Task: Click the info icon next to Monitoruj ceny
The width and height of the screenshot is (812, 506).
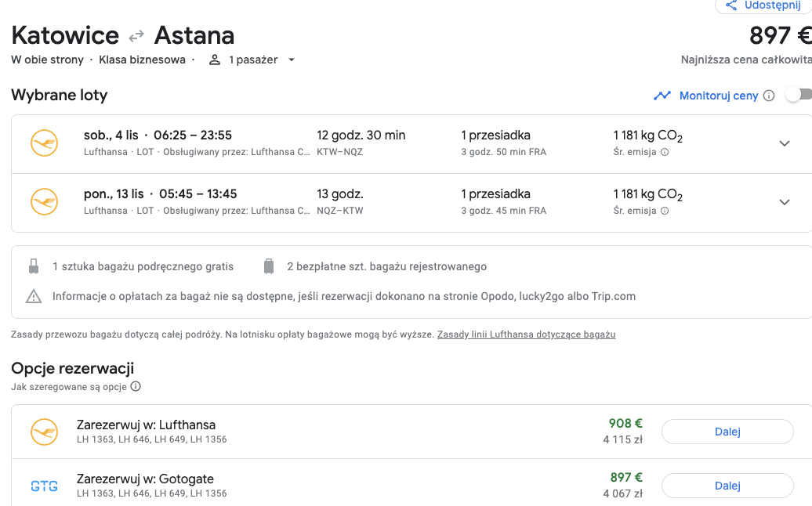Action: pos(769,96)
